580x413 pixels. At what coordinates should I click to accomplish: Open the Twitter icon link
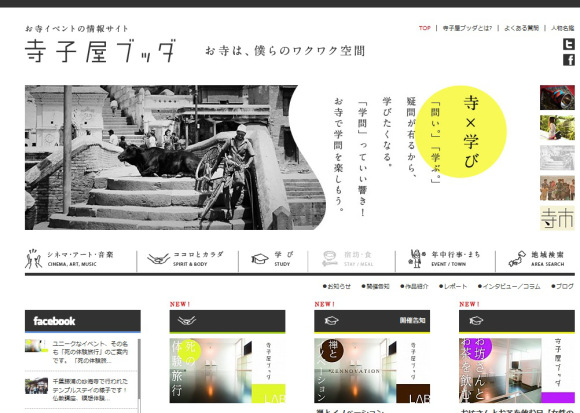coord(569,44)
